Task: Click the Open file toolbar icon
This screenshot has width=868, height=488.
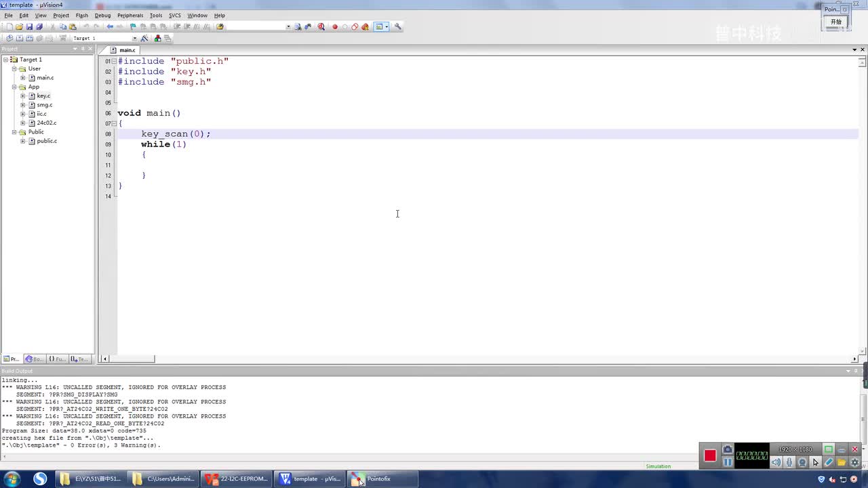Action: click(x=20, y=27)
